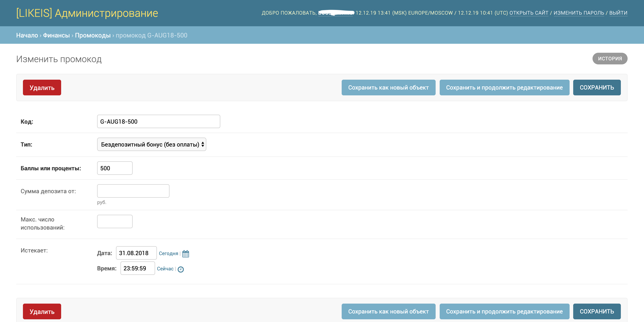
Task: Open Промокоды breadcrumb link
Action: click(x=93, y=35)
